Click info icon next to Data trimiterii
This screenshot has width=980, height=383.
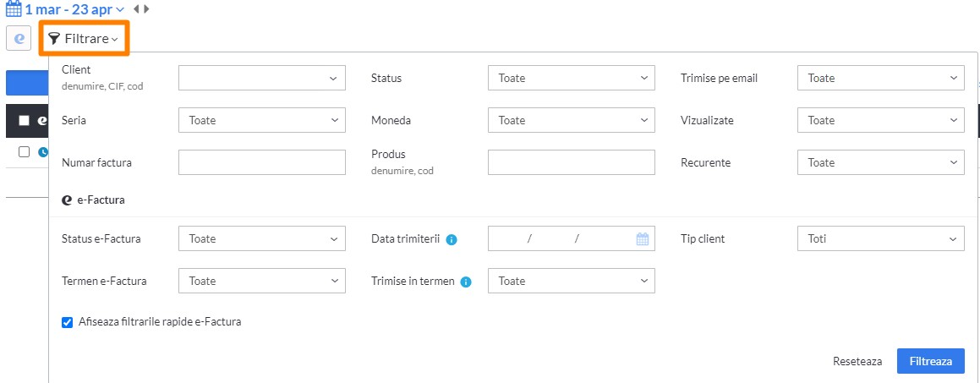click(452, 239)
